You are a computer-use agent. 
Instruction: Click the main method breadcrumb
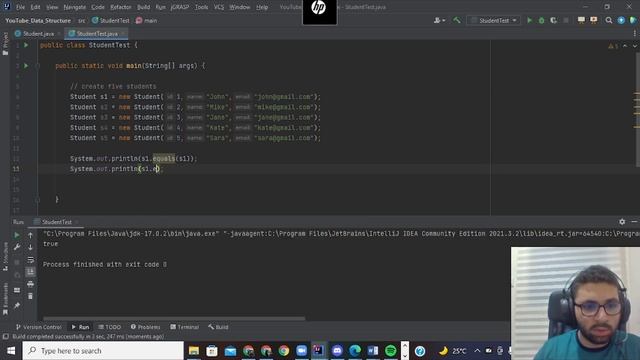click(x=147, y=20)
